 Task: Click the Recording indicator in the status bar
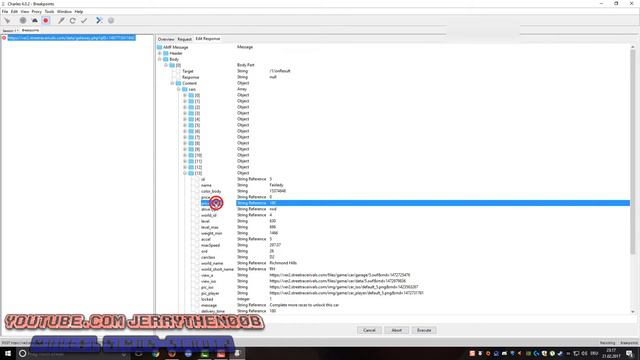[607, 343]
